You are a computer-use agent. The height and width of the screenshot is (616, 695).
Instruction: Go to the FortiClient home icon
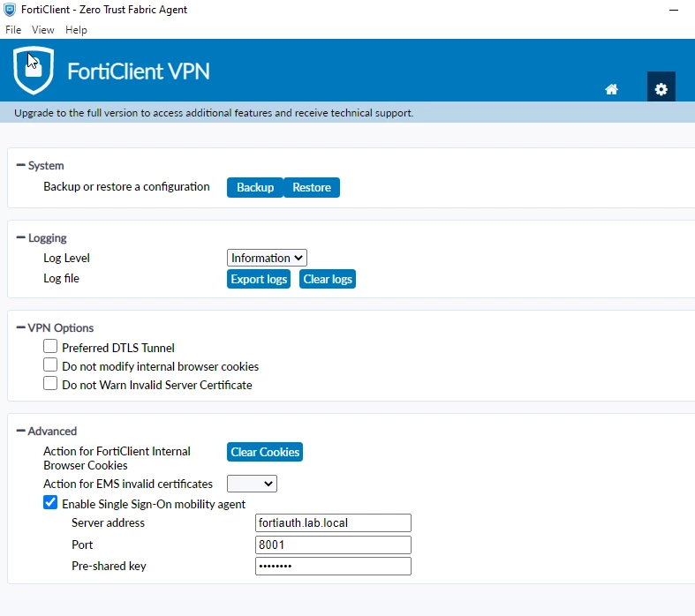611,89
